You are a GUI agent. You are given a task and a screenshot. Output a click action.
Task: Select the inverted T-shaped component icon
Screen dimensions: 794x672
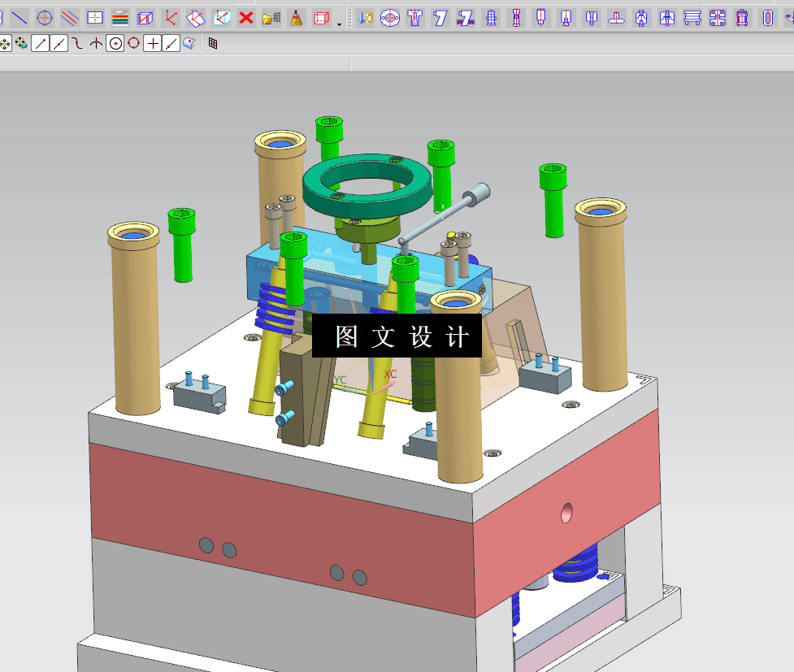pyautogui.click(x=616, y=18)
